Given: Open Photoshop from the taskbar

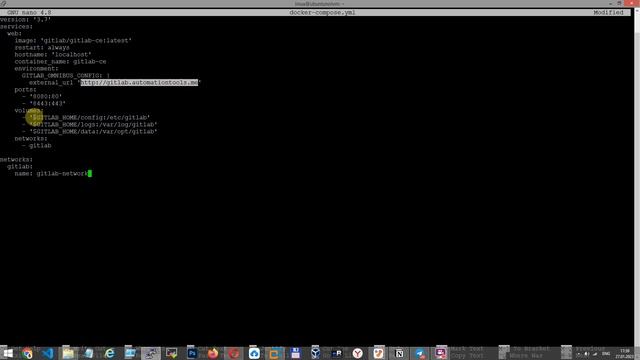Looking at the screenshot, I should [192, 353].
